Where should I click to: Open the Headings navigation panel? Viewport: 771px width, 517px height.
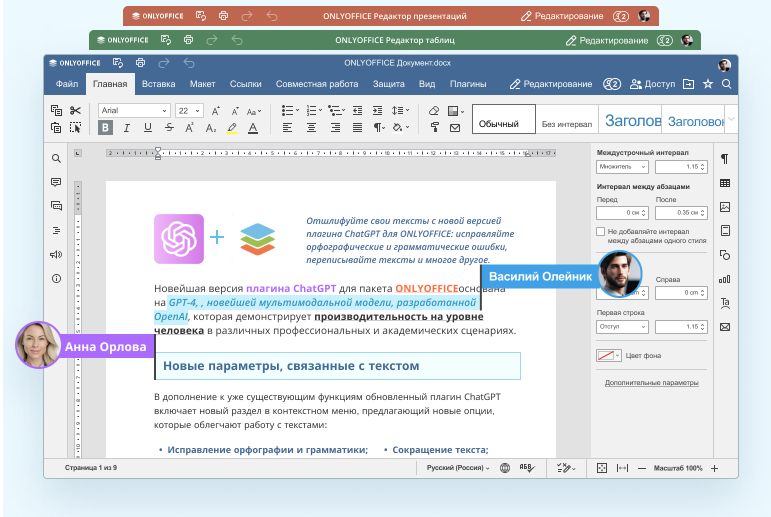pos(56,230)
